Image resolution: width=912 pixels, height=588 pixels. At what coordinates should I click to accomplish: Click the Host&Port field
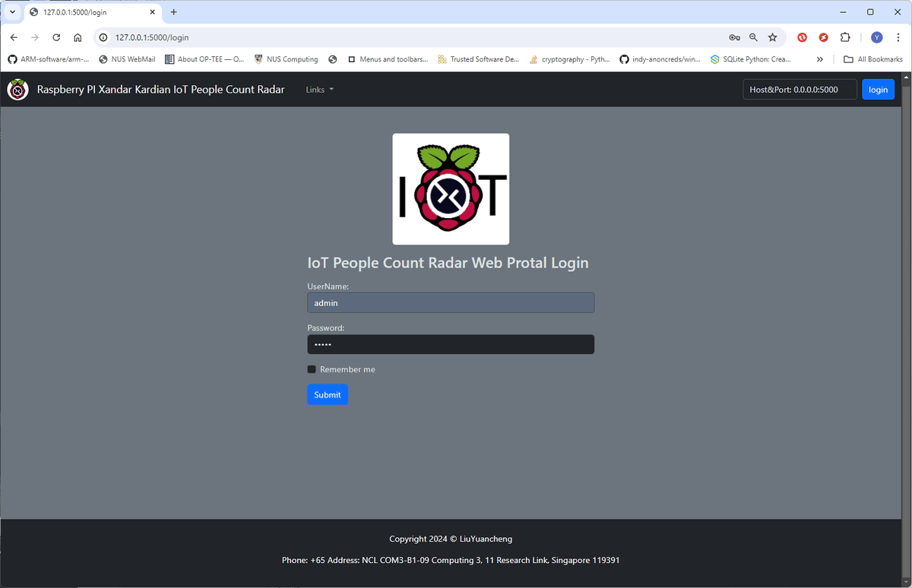point(800,90)
